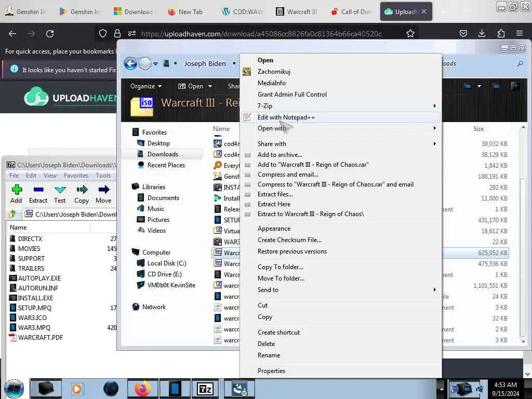
Task: Open the media player taskbar icon
Action: click(x=77, y=389)
